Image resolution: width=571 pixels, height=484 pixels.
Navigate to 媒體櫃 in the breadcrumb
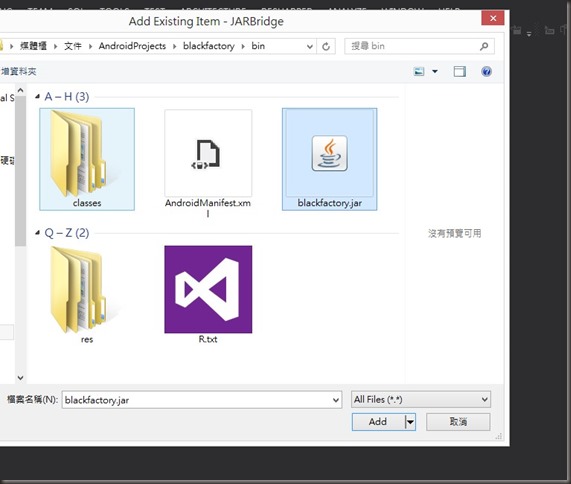(33, 46)
